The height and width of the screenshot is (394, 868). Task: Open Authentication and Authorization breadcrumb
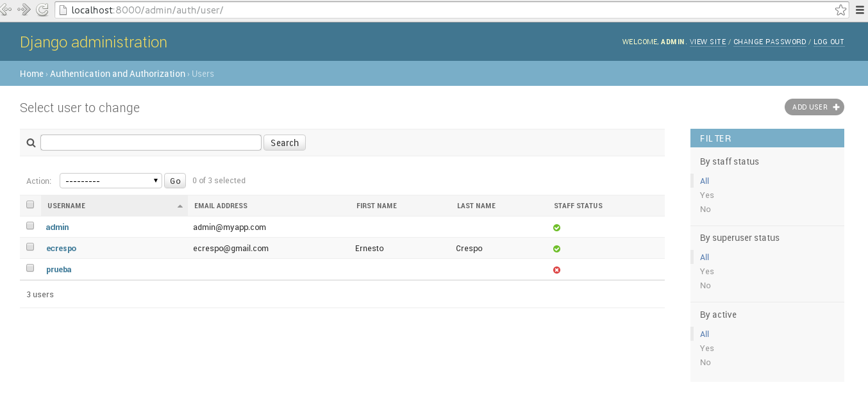click(117, 74)
